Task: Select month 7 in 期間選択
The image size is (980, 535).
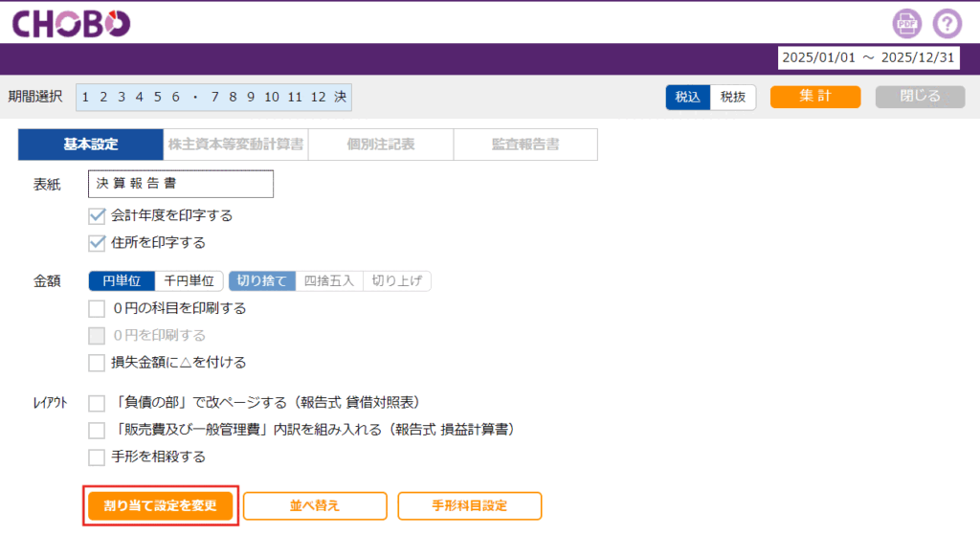Action: point(215,97)
